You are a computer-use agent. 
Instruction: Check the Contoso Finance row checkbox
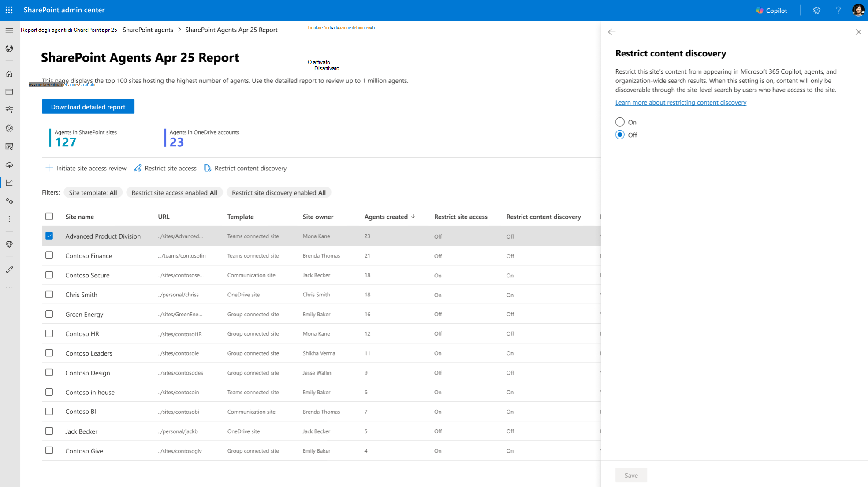[x=49, y=255]
